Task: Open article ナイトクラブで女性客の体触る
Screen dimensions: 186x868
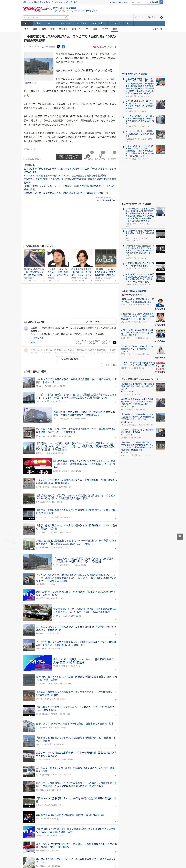Action: pyautogui.click(x=76, y=381)
